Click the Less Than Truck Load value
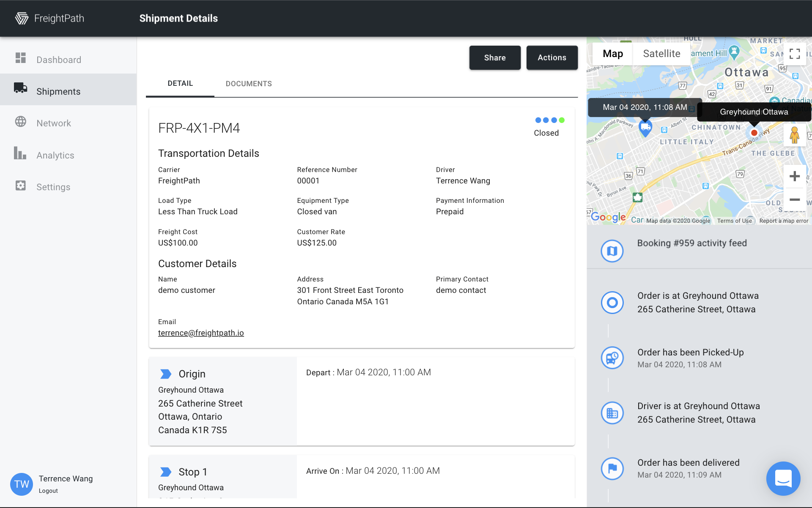The width and height of the screenshot is (812, 508). tap(198, 212)
